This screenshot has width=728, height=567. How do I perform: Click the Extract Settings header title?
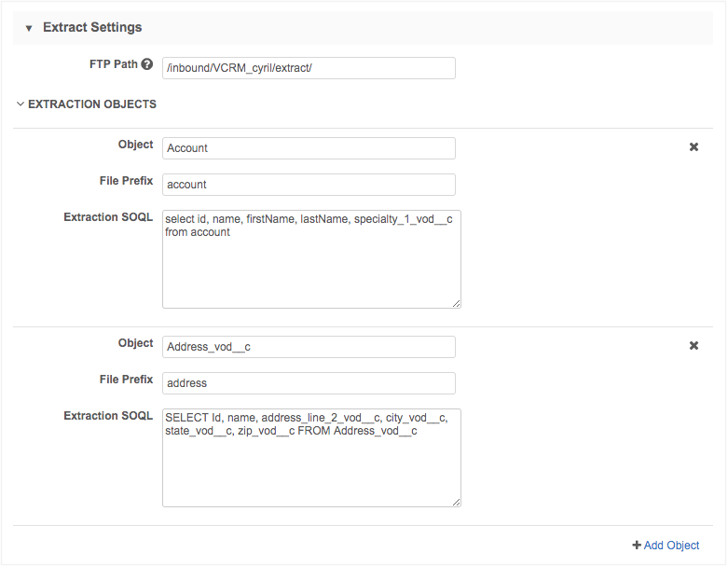[x=92, y=28]
